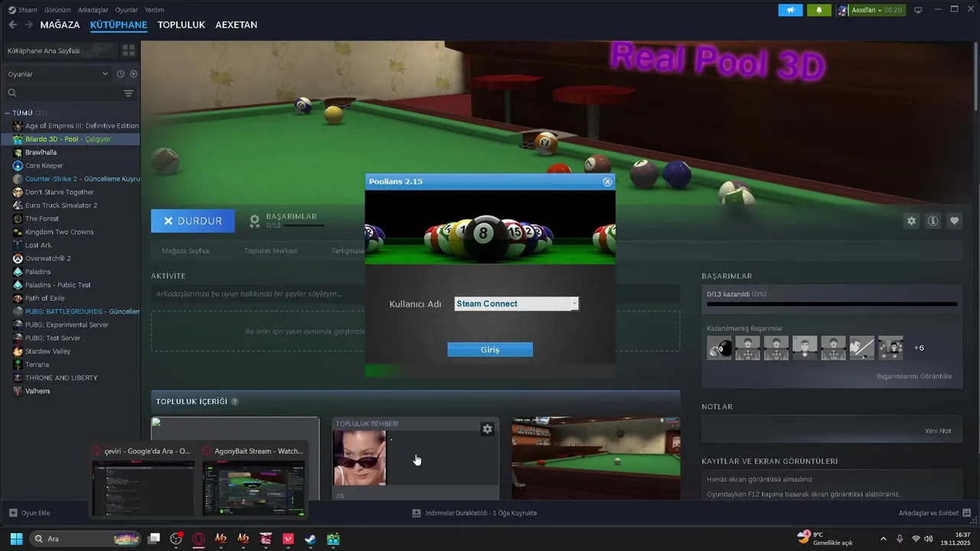Select Euro Truck Simulator 2

tap(70, 205)
